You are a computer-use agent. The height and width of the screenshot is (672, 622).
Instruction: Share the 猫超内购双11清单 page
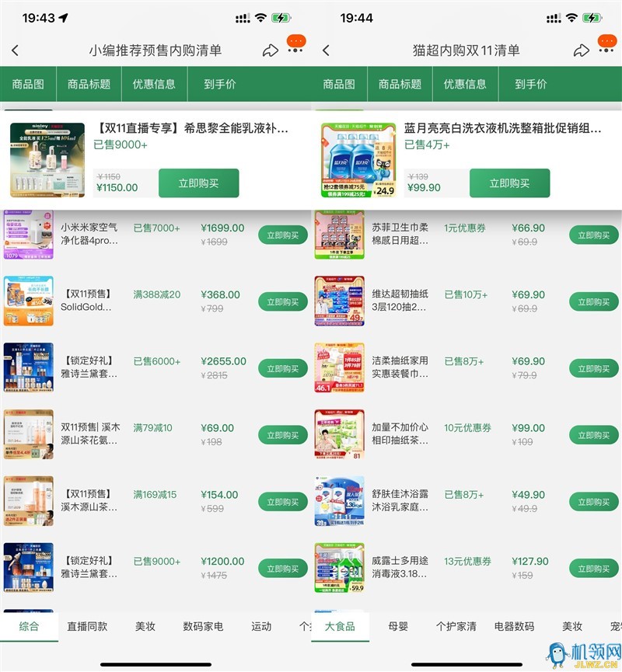click(x=582, y=50)
